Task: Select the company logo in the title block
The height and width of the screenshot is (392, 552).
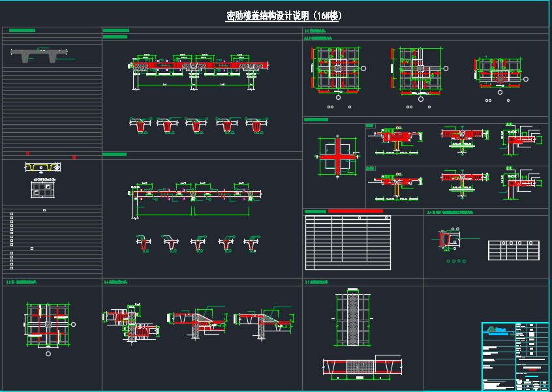Action: coord(498,330)
